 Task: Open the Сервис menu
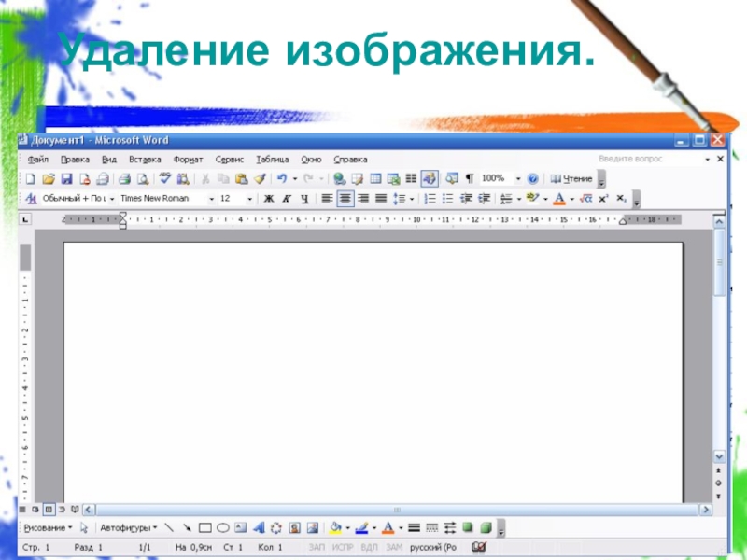click(229, 160)
